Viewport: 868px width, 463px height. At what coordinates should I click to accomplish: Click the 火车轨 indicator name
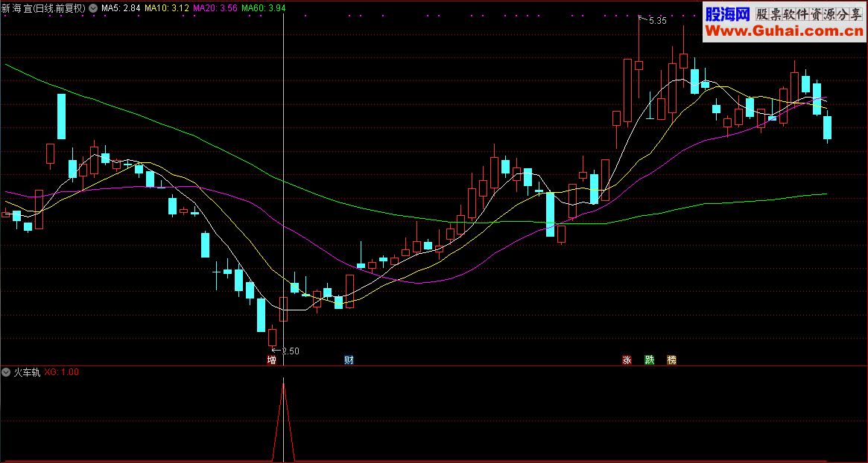[27, 372]
